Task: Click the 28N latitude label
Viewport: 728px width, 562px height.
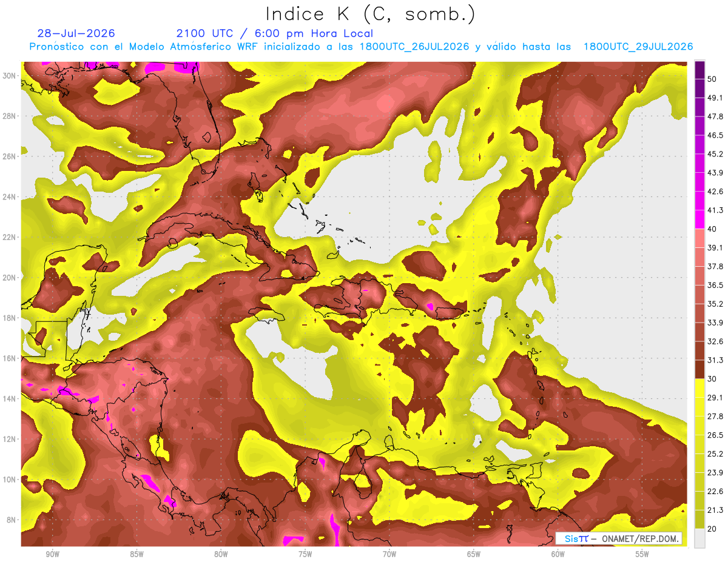Action: point(10,116)
